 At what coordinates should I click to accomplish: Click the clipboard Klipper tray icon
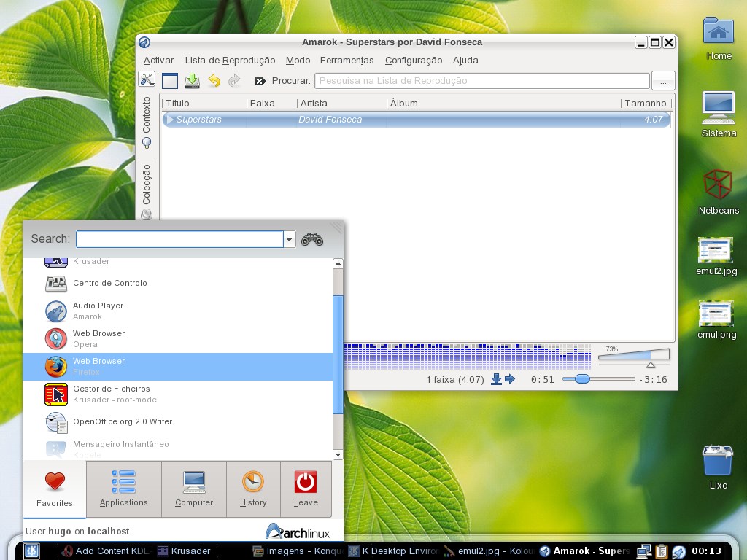(662, 551)
